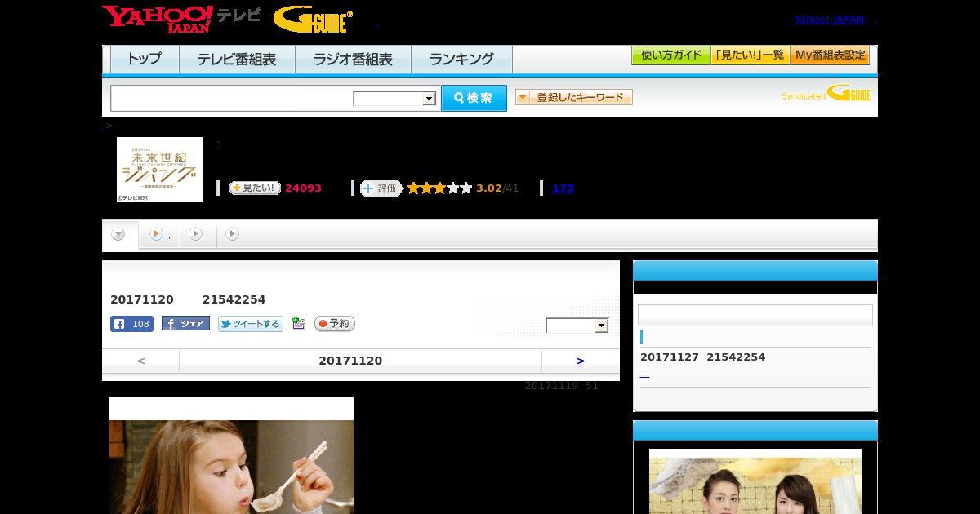This screenshot has height=514, width=980.
Task: Click the add-to-calendar icon
Action: click(x=299, y=324)
